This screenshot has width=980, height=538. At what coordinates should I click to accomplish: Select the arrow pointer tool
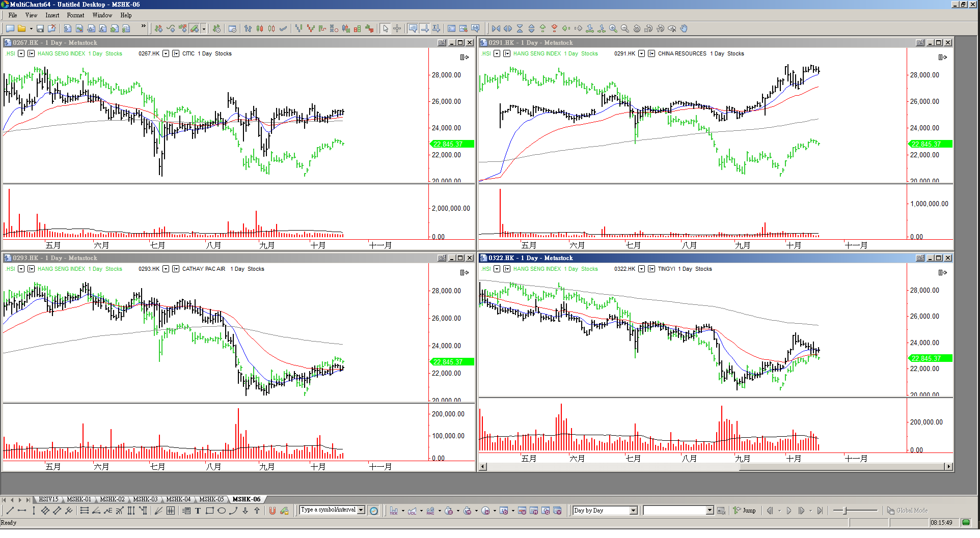(386, 29)
